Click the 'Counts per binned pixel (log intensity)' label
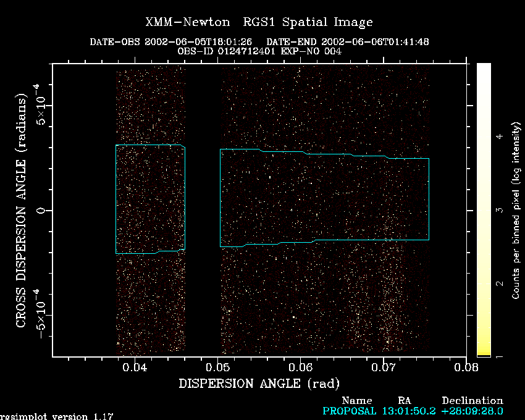 [x=516, y=211]
